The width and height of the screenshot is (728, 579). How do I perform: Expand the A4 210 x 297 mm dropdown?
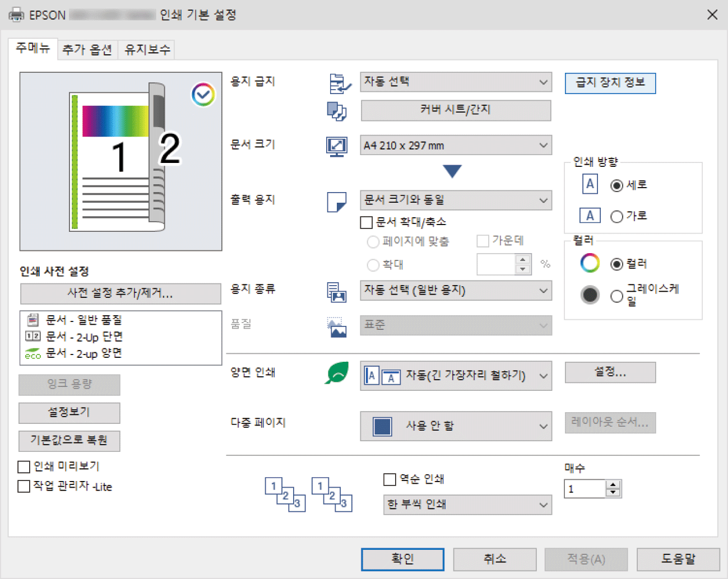pyautogui.click(x=456, y=146)
